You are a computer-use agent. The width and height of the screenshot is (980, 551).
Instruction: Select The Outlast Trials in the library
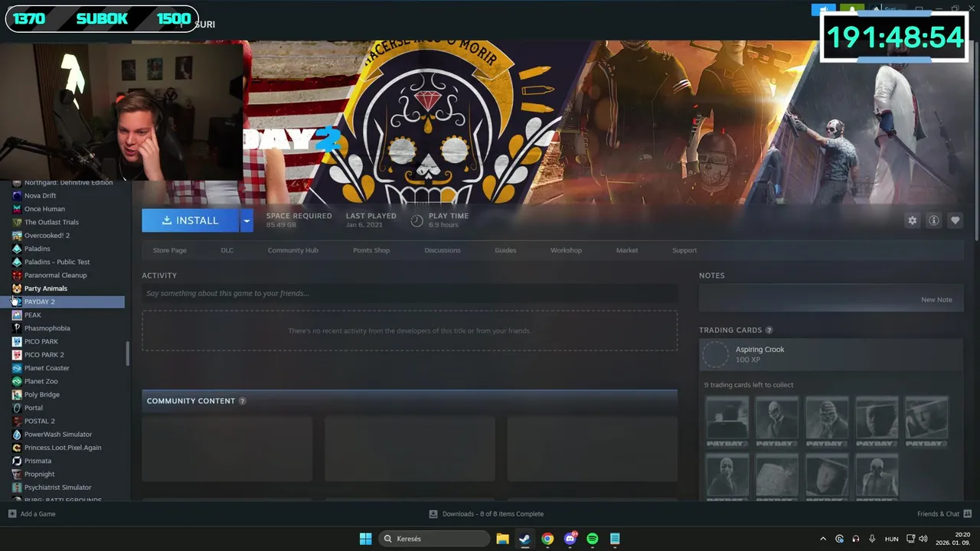click(x=51, y=222)
